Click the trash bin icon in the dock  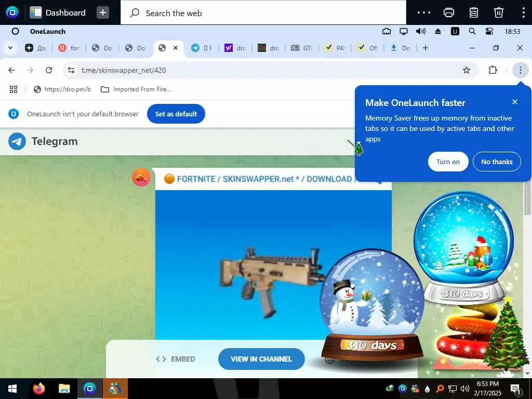pos(498,12)
